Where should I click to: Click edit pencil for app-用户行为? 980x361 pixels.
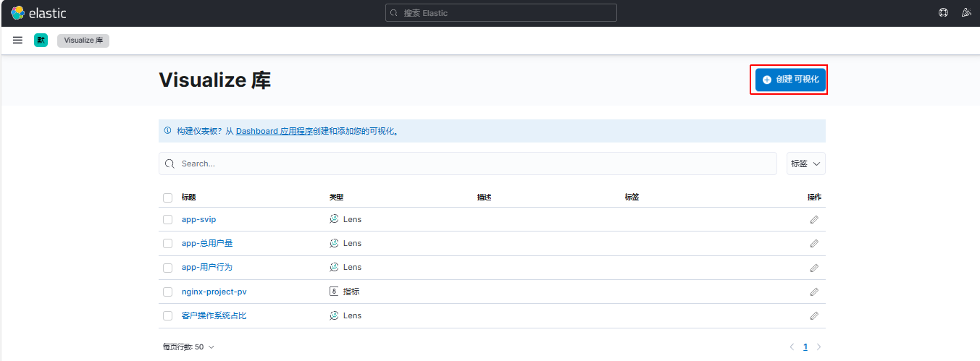point(814,268)
